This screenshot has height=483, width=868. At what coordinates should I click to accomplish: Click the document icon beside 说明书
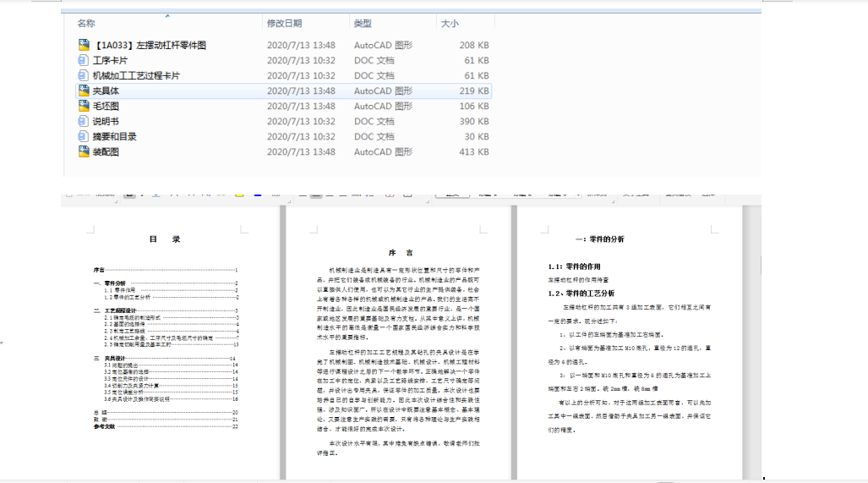coord(83,121)
